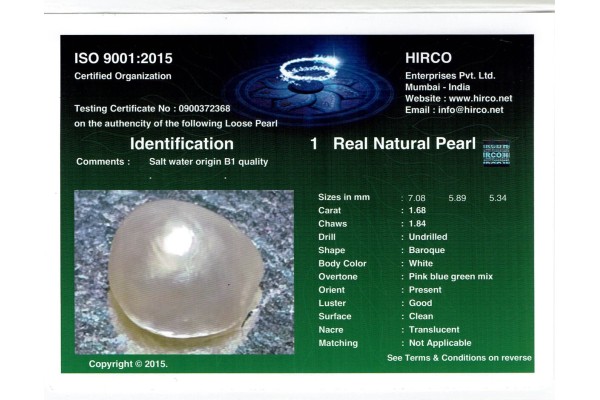The width and height of the screenshot is (600, 400).
Task: Click the 'Nacre' label
Action: [331, 330]
